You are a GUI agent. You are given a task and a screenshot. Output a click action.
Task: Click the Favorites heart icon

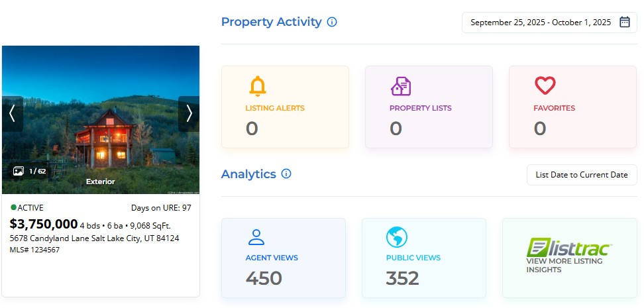click(545, 85)
